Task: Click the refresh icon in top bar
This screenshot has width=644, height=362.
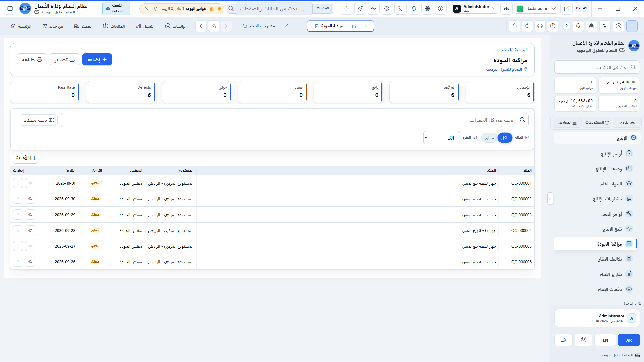Action: (x=346, y=9)
